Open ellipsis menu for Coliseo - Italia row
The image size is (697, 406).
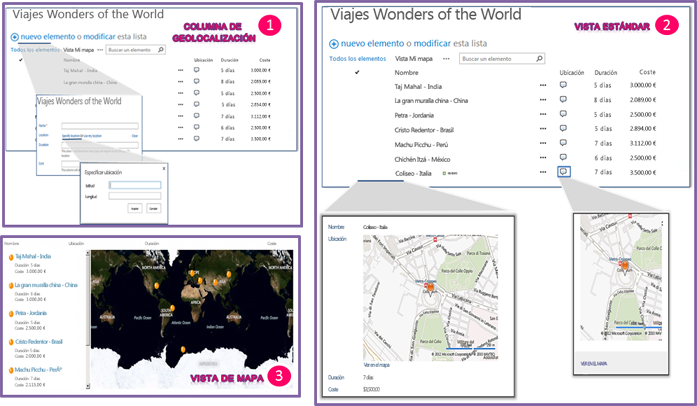(x=543, y=173)
